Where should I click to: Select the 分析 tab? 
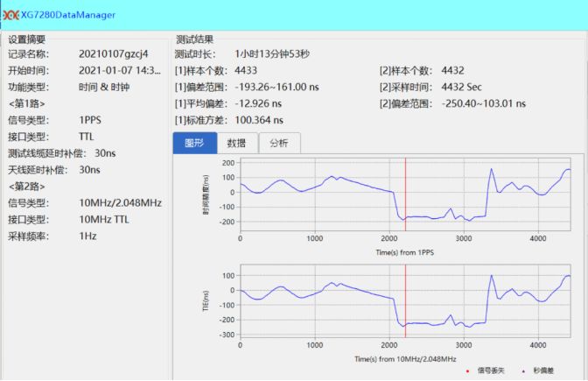tap(279, 143)
